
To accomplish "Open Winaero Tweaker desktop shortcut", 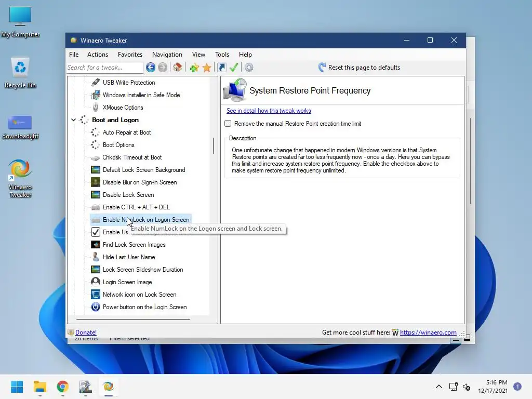I will [x=20, y=179].
